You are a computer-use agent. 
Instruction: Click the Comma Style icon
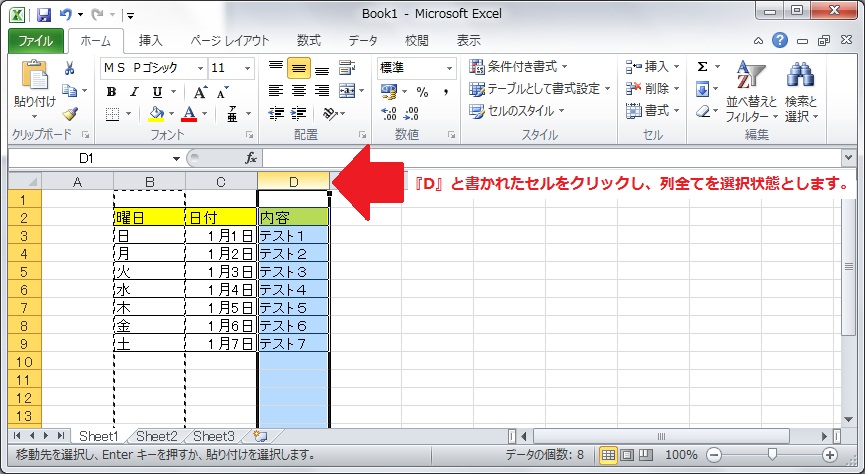(445, 92)
